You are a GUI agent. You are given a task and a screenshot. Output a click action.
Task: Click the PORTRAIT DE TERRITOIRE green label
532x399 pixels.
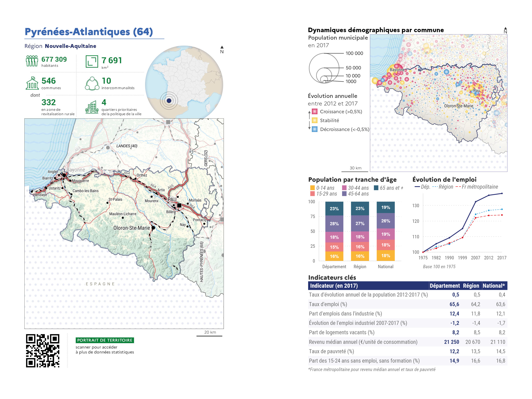tap(105, 340)
